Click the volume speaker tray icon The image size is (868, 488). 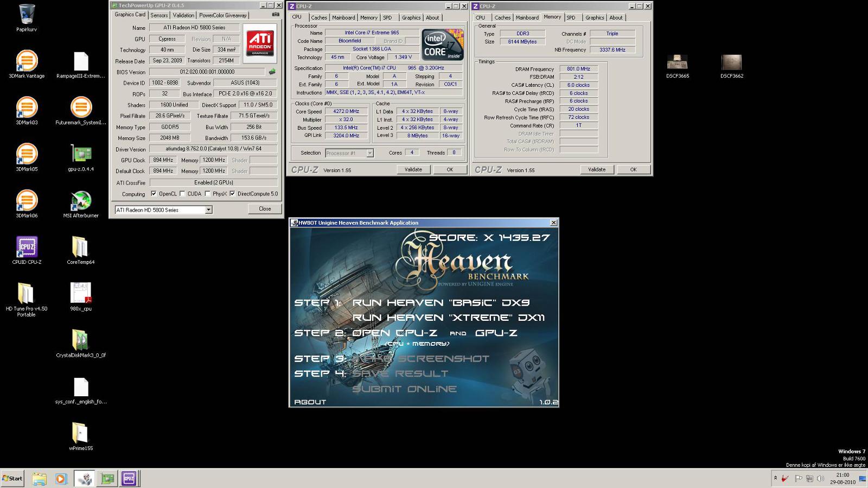point(820,478)
